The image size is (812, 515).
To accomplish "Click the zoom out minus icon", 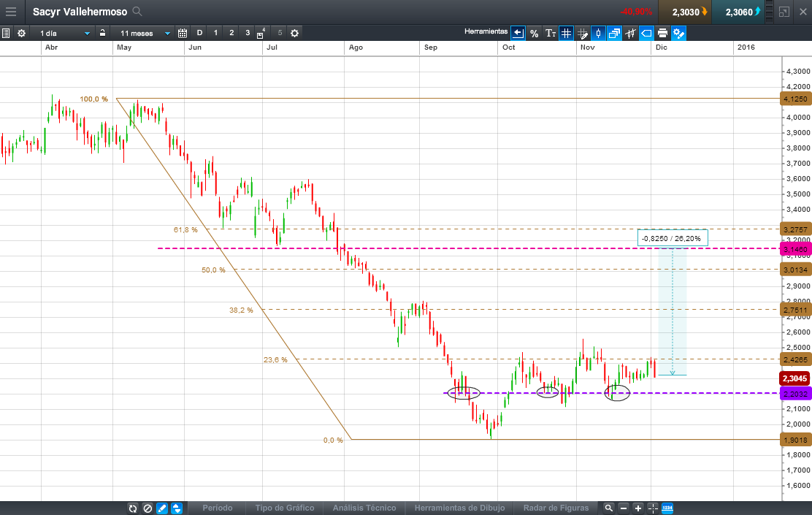I will [624, 508].
